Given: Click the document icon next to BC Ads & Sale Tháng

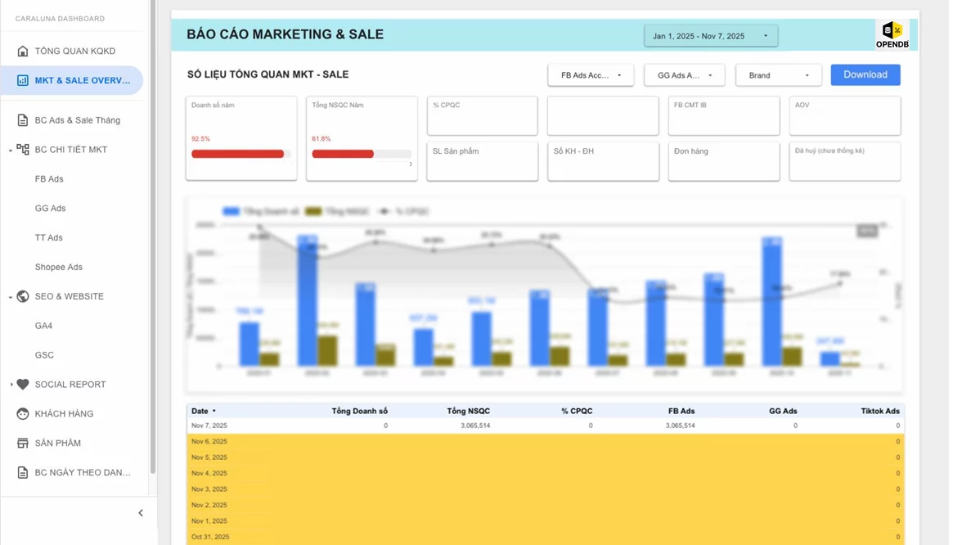Looking at the screenshot, I should 23,119.
